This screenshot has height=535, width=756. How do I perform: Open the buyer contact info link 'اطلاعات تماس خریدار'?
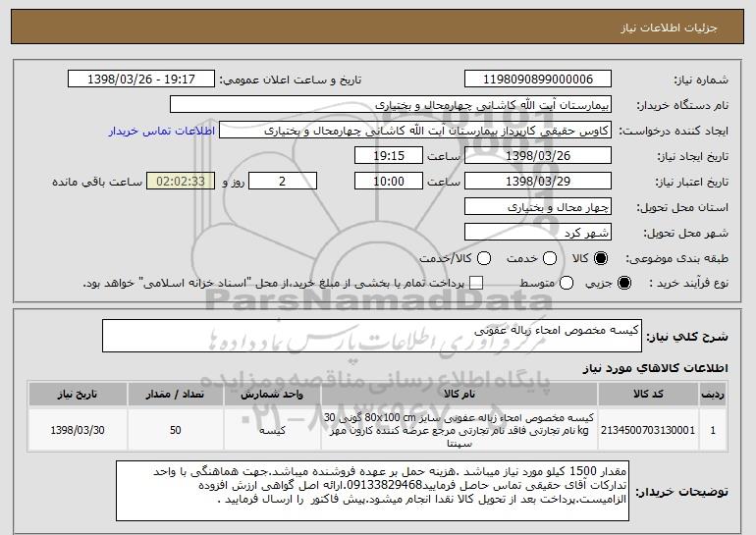click(162, 131)
